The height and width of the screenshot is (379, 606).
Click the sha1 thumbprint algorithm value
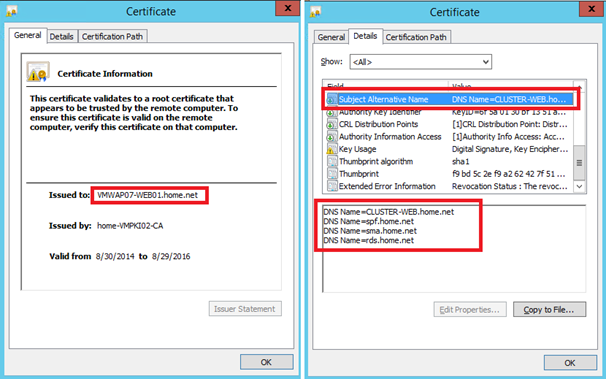pyautogui.click(x=461, y=161)
